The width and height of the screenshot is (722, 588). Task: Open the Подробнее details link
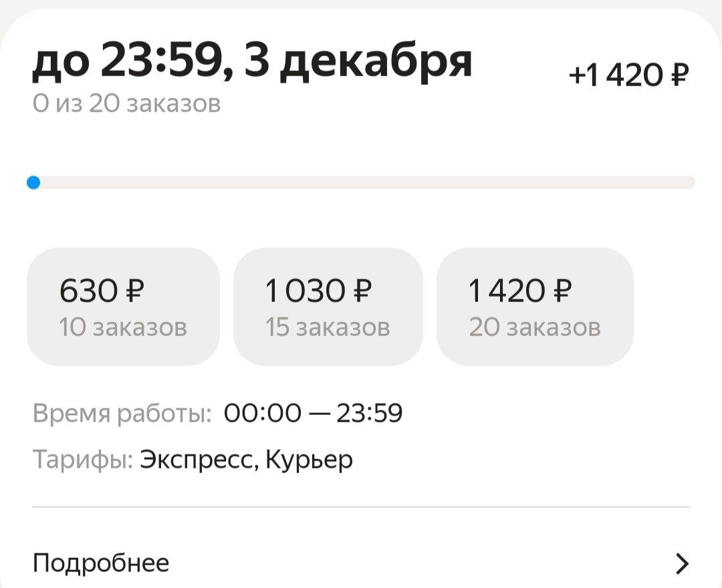(x=101, y=563)
